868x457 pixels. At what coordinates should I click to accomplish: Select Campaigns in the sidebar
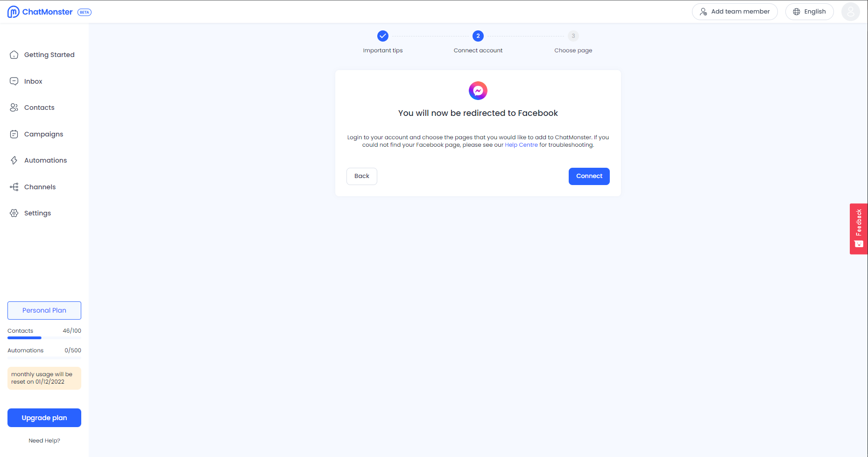[44, 134]
